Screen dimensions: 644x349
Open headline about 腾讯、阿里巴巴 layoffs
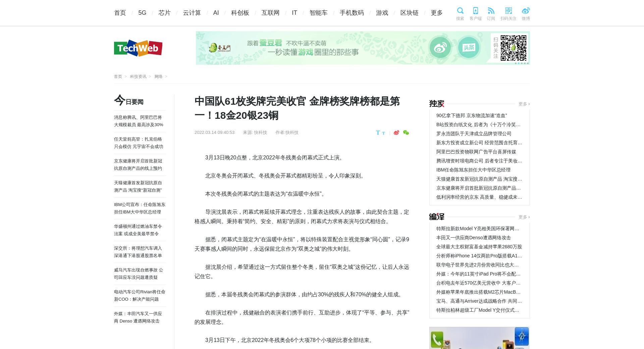[139, 121]
